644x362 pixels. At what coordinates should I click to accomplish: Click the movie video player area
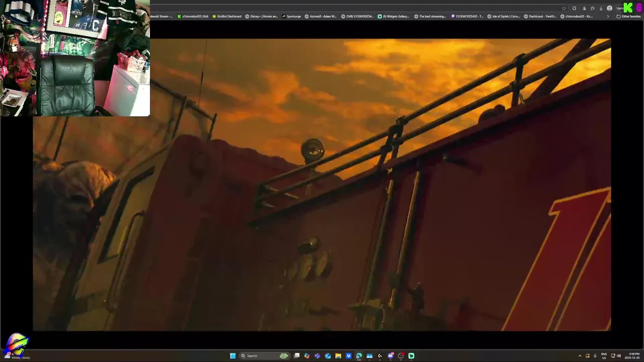point(322,185)
